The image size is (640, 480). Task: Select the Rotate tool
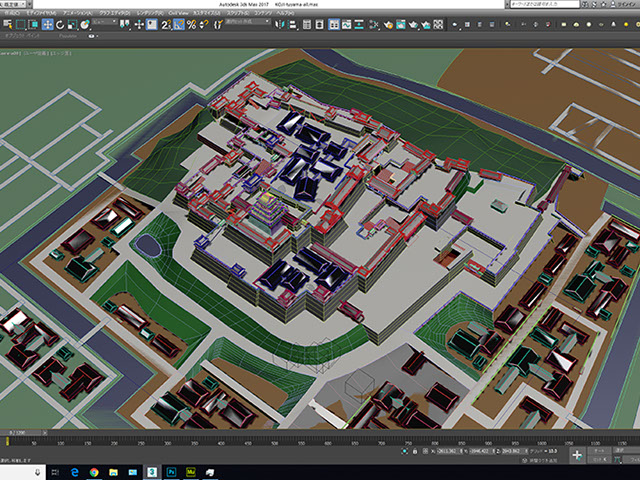click(x=59, y=24)
